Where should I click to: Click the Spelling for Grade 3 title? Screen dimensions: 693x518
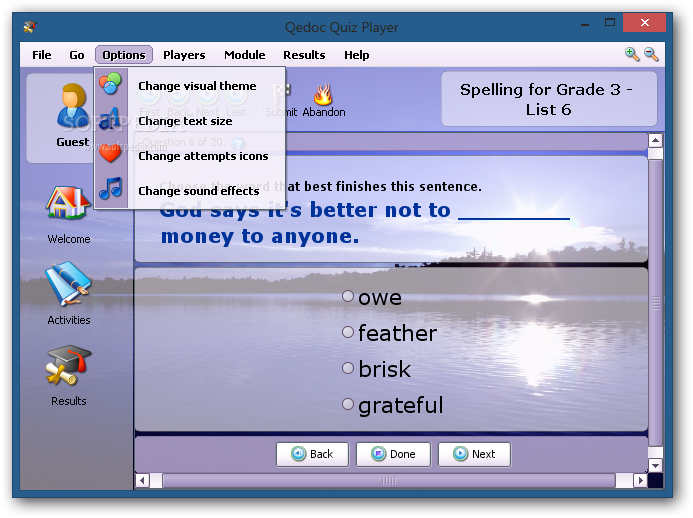click(548, 99)
